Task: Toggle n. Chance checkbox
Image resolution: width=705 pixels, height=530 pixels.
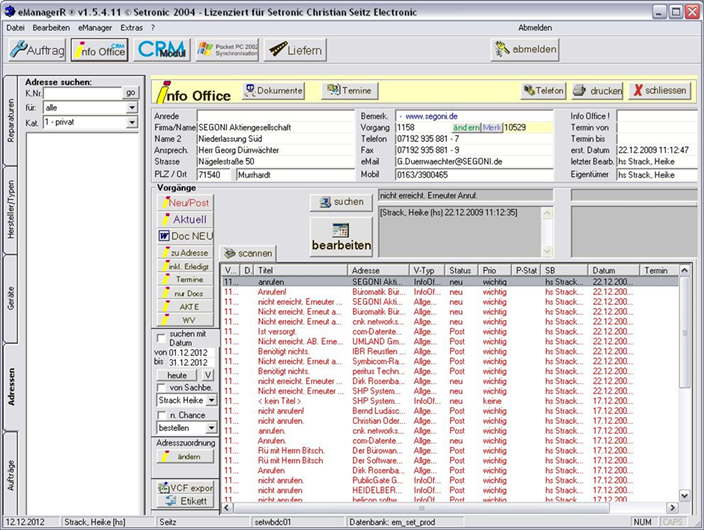Action: (x=161, y=415)
